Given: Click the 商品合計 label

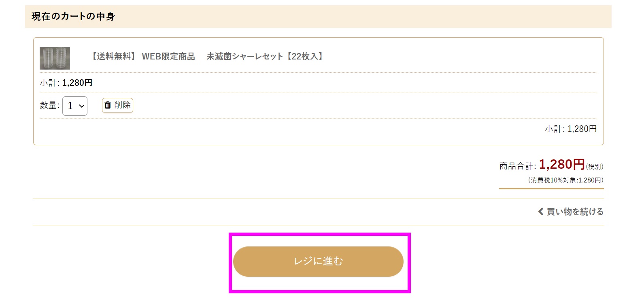Looking at the screenshot, I should pos(518,166).
